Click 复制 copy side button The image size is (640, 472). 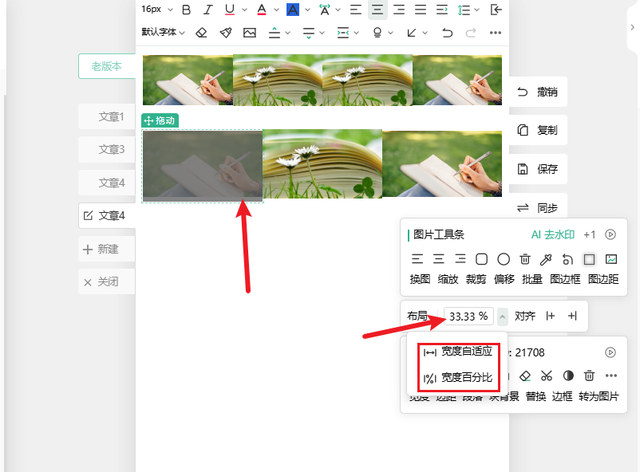[x=538, y=130]
